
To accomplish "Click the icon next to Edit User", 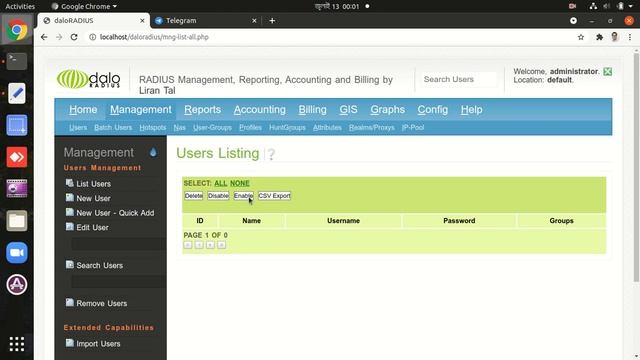I will 70,227.
